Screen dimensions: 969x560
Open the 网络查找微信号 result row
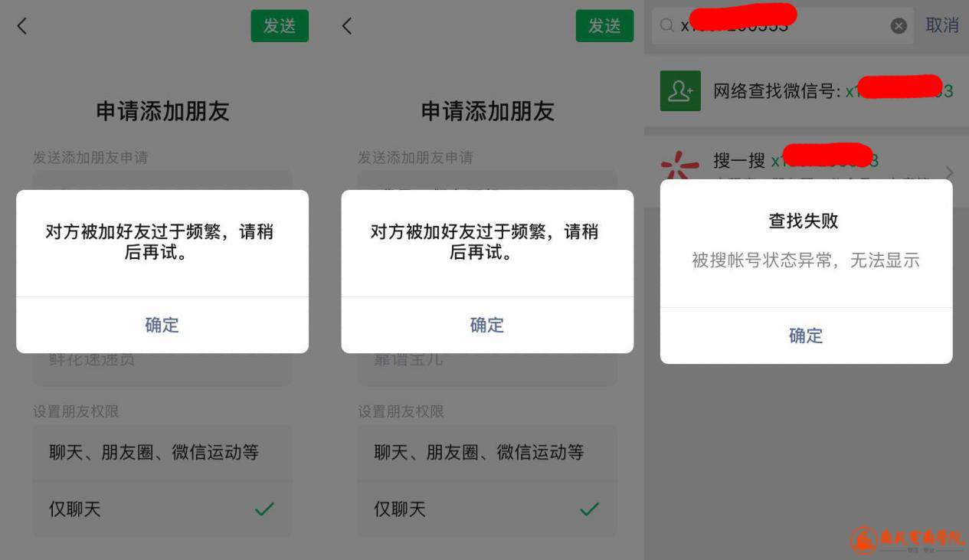tap(807, 91)
